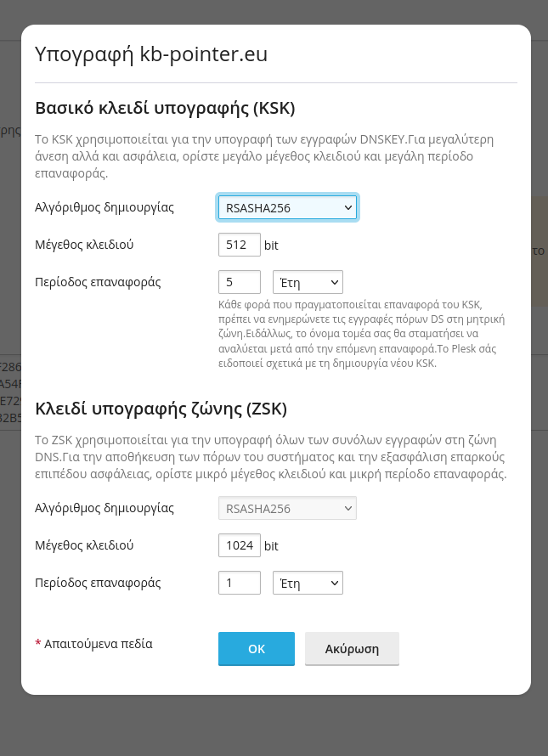
Task: Open the ZSK rollover period unit dropdown
Action: click(x=307, y=583)
